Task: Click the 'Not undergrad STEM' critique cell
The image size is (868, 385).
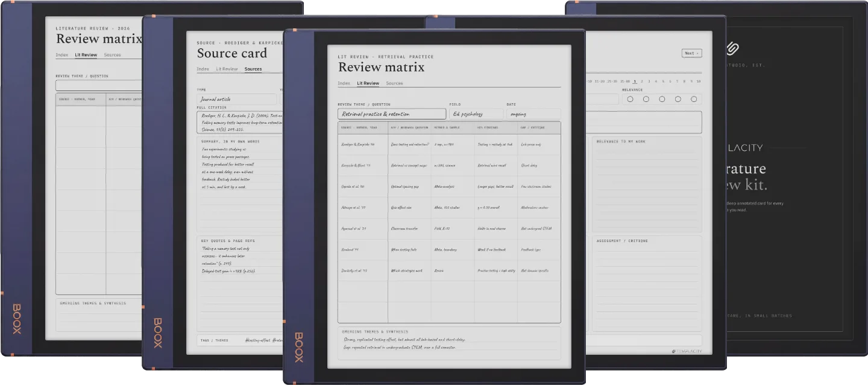Action: (x=539, y=229)
